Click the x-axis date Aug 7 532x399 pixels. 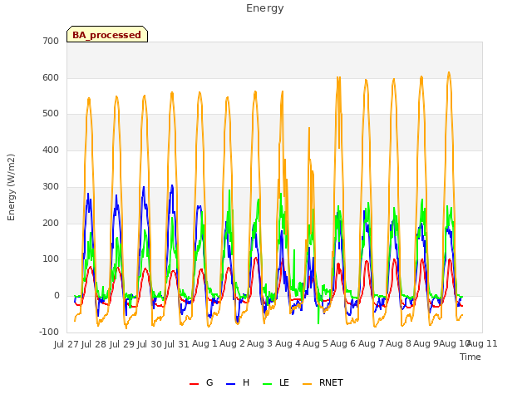point(371,344)
